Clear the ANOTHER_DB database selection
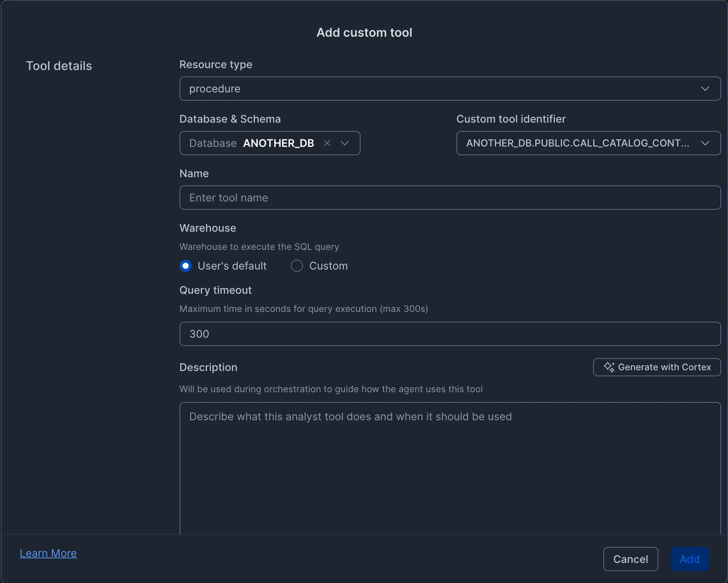 [x=327, y=143]
